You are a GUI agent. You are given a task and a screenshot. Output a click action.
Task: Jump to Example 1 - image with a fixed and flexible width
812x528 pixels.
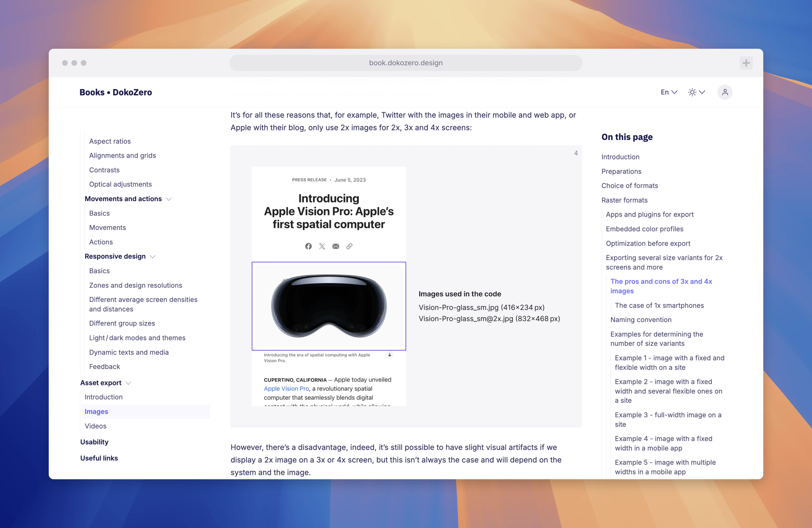pos(669,362)
